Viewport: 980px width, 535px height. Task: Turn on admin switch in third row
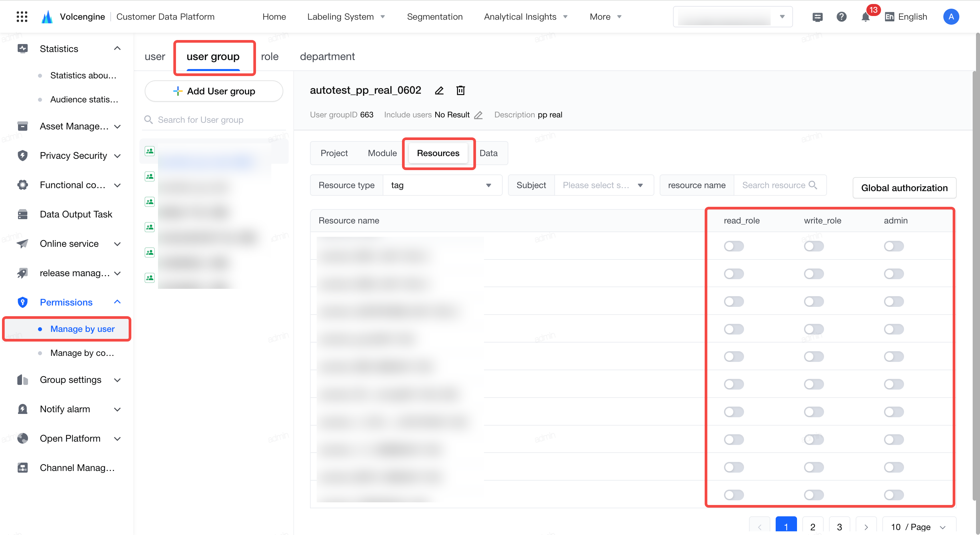click(x=894, y=302)
